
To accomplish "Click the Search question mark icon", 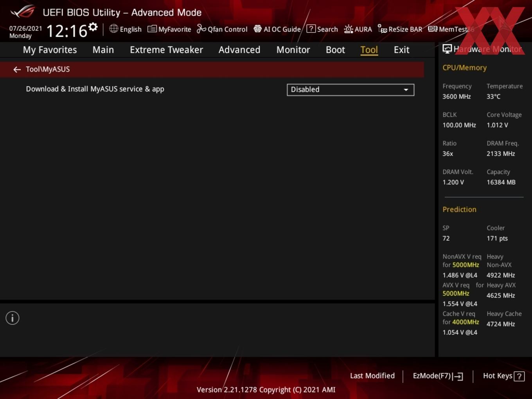I will 311,29.
